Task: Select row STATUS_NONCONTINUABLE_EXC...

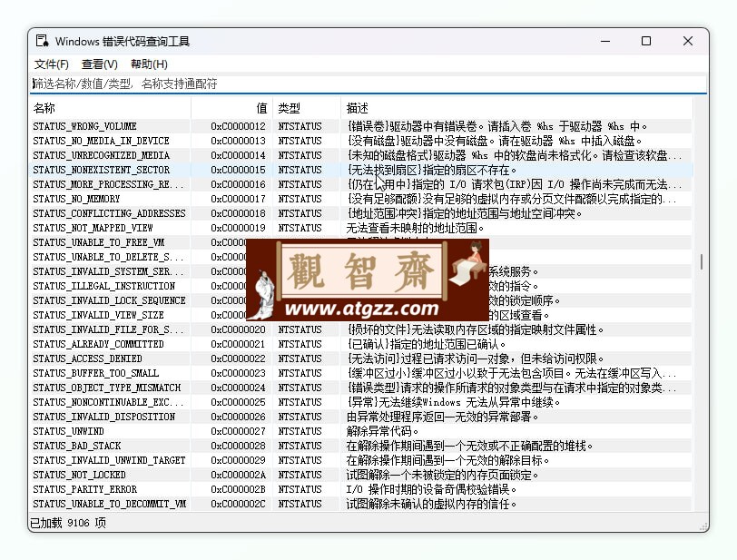Action: click(361, 402)
